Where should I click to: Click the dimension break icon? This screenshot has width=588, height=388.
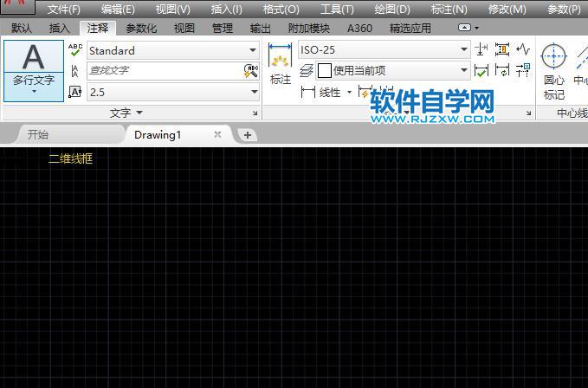click(481, 49)
